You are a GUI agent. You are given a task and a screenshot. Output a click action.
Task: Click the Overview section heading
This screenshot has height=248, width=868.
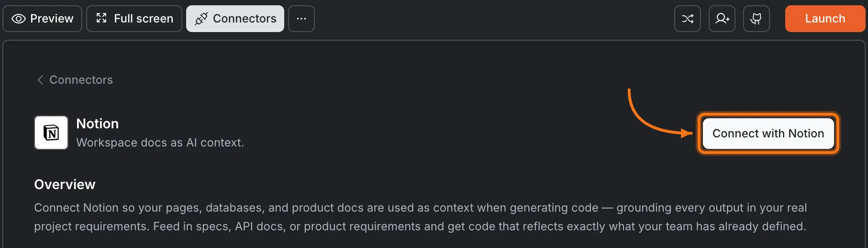(x=65, y=184)
